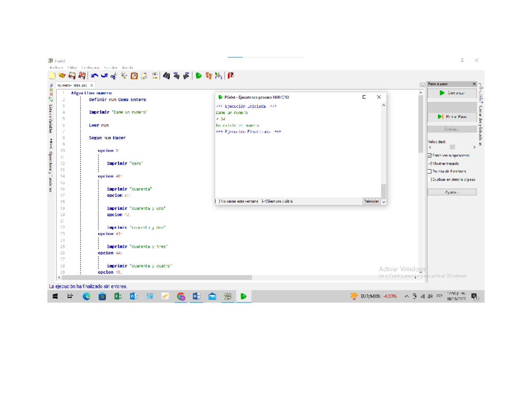Click the help book icon in toolbar

tap(231, 76)
